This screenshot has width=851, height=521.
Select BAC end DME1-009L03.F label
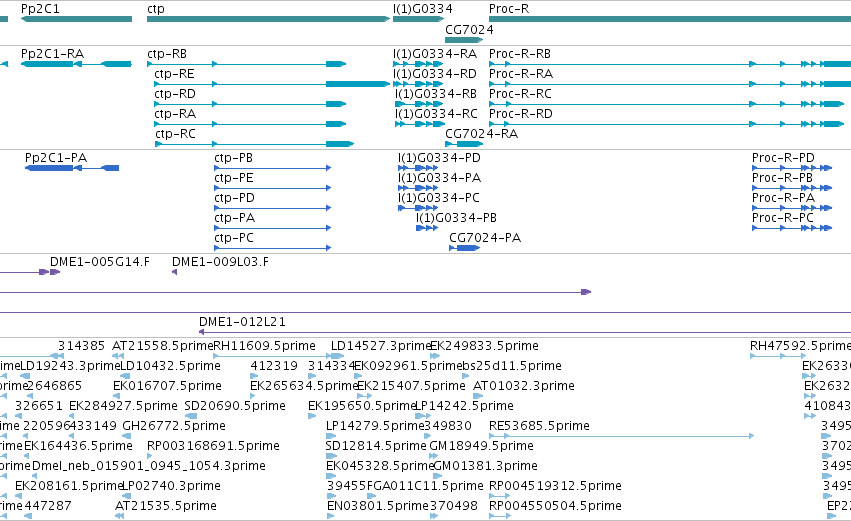220,262
